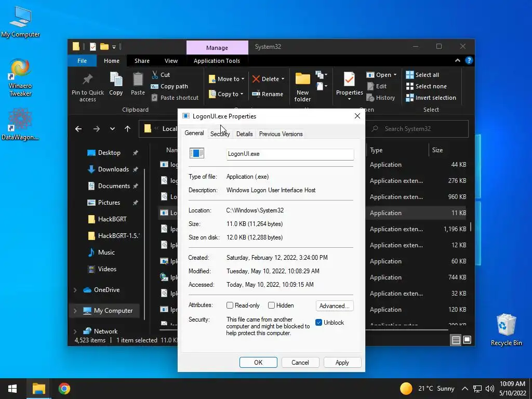
Task: Expand the Network tree node
Action: [x=75, y=331]
